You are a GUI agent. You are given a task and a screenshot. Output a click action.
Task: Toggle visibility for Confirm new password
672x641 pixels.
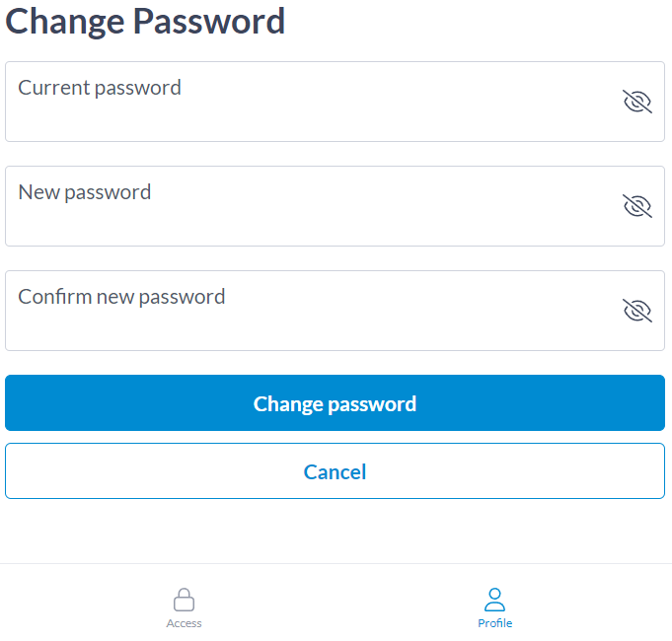click(x=637, y=311)
